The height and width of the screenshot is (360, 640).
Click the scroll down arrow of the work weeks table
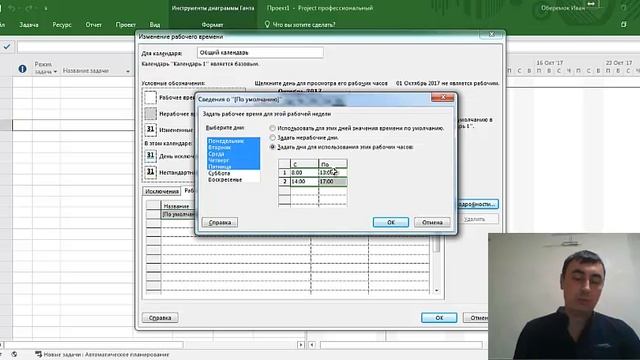pyautogui.click(x=437, y=290)
